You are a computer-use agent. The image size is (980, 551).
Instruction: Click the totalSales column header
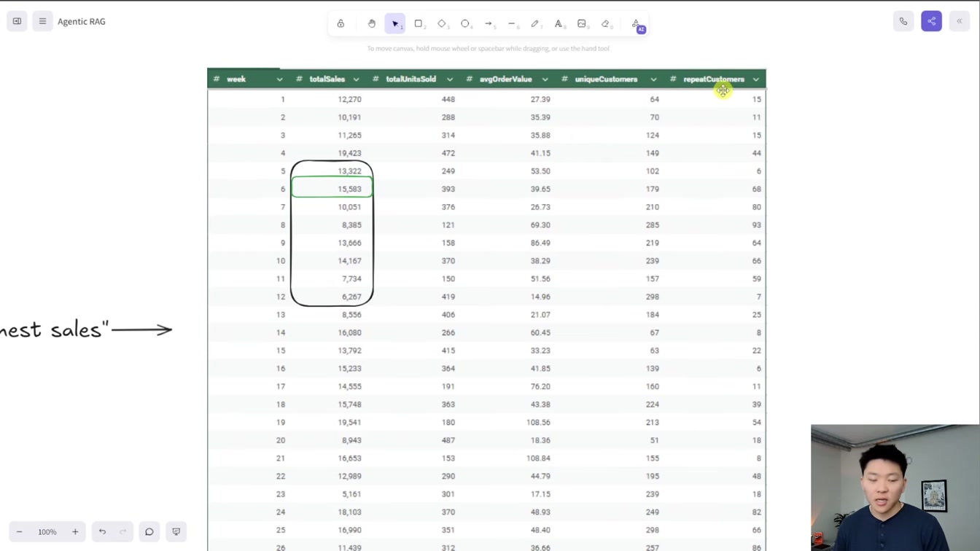click(x=327, y=79)
